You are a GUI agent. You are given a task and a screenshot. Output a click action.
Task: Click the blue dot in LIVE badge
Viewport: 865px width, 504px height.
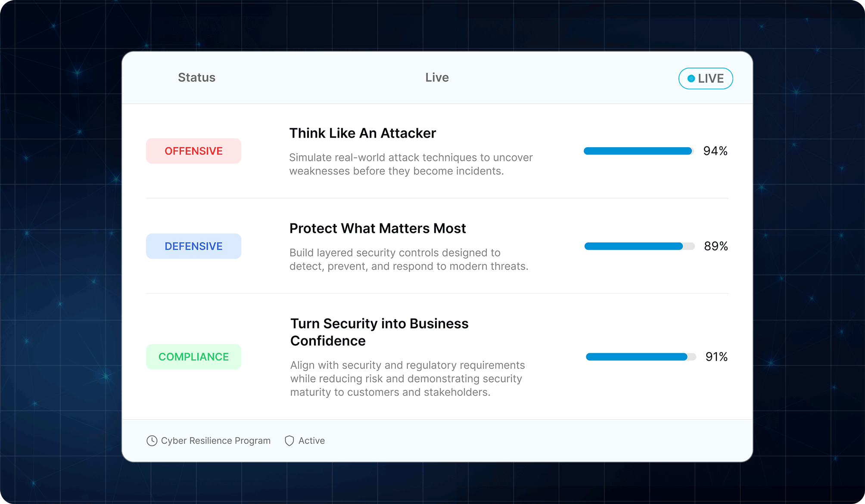point(691,78)
